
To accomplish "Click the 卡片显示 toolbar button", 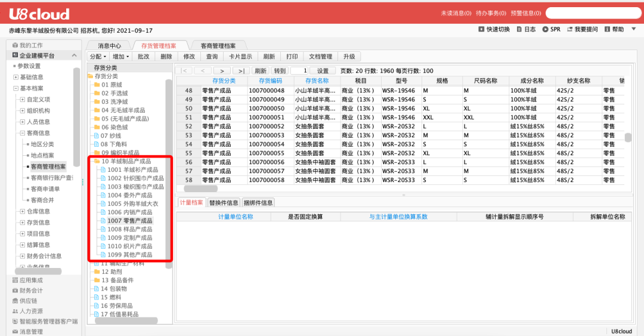I will [240, 57].
